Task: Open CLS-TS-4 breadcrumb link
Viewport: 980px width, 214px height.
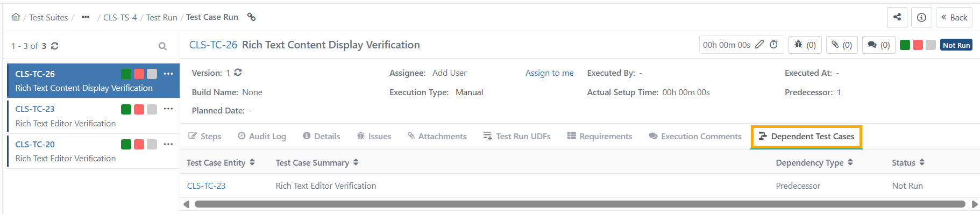Action: 120,17
